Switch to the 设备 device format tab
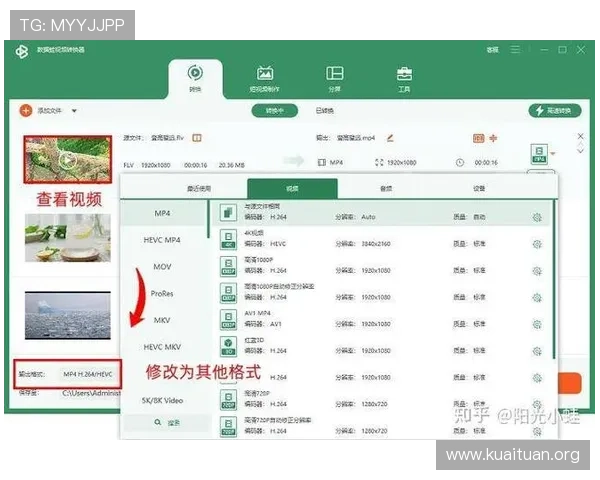 point(479,188)
